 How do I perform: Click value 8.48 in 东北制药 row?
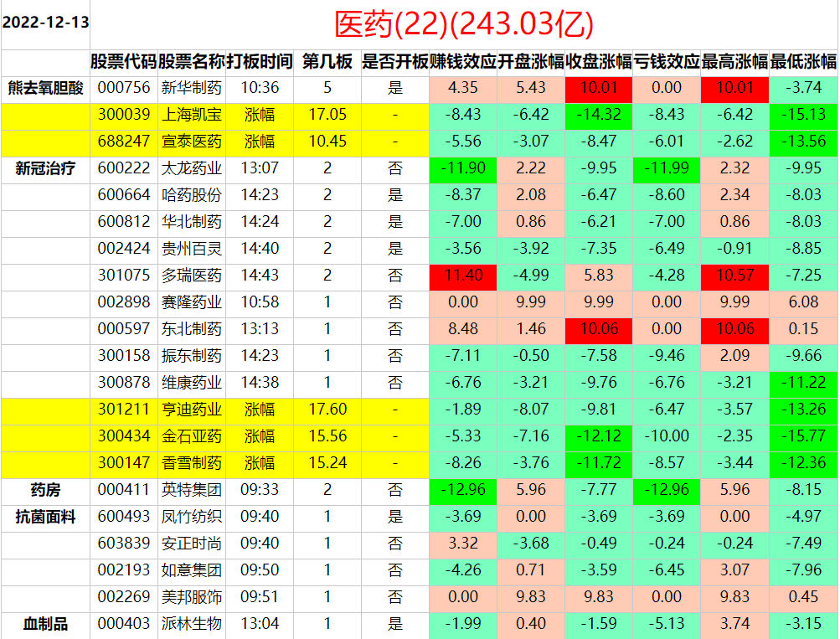pos(463,329)
